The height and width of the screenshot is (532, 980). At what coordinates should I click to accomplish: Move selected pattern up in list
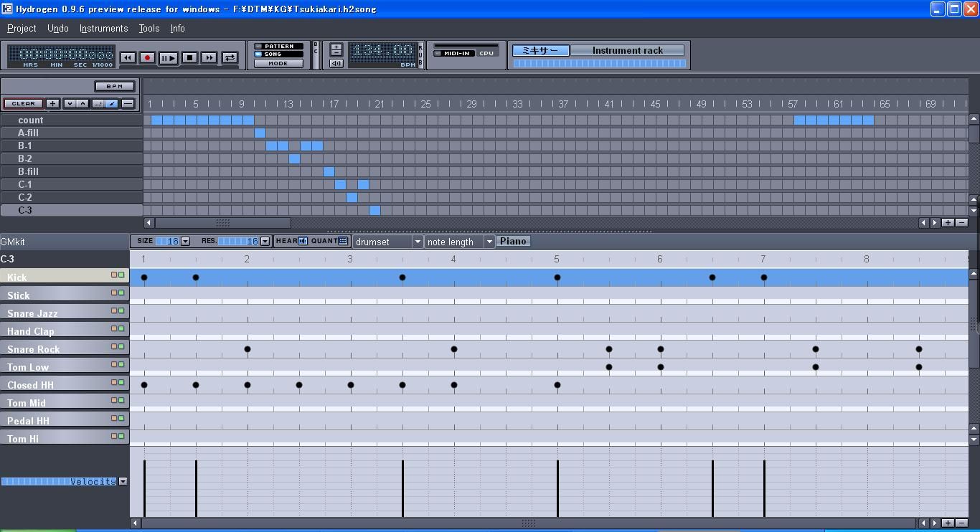click(83, 103)
